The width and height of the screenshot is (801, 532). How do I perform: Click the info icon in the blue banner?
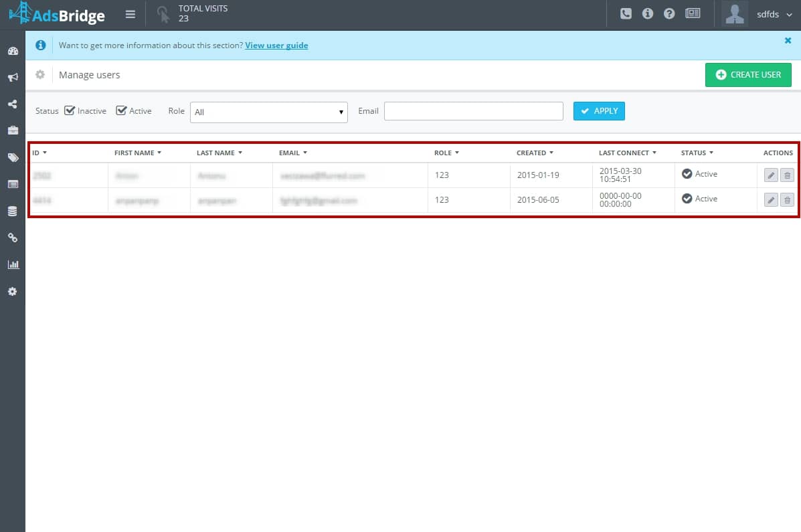[40, 45]
